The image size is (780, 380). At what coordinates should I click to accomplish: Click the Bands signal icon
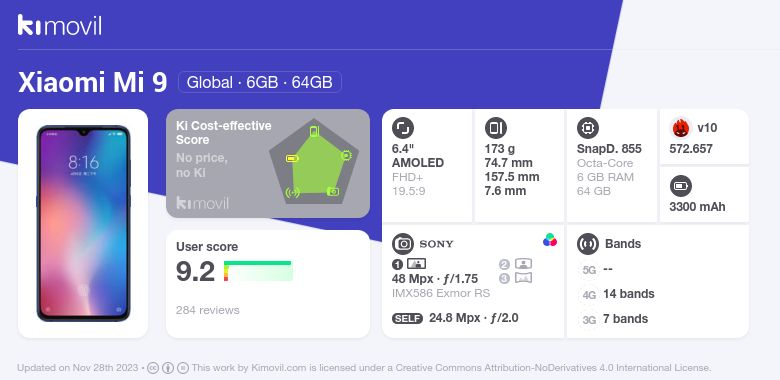click(x=587, y=244)
